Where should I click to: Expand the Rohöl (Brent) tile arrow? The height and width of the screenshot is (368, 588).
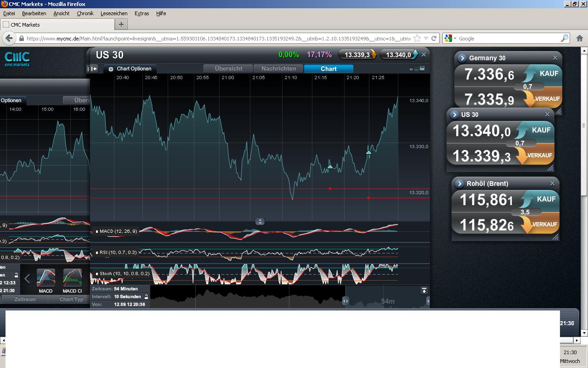pos(459,184)
